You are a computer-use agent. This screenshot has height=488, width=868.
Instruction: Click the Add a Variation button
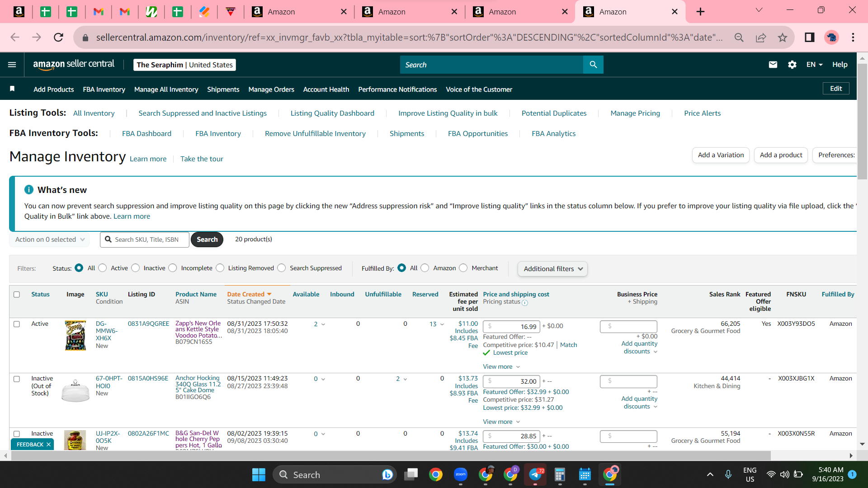(721, 155)
